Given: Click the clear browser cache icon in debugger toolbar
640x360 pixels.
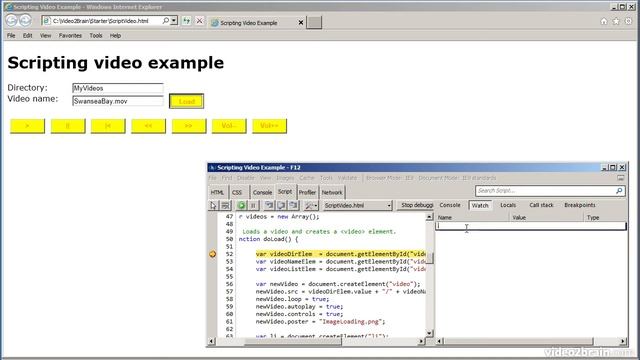Looking at the screenshot, I should (225, 205).
